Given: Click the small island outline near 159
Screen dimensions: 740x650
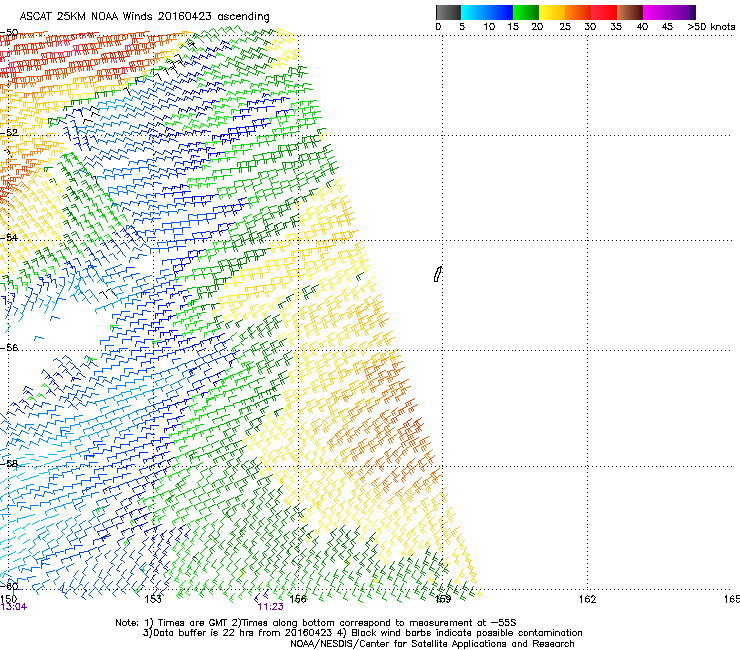Looking at the screenshot, I should coord(437,274).
